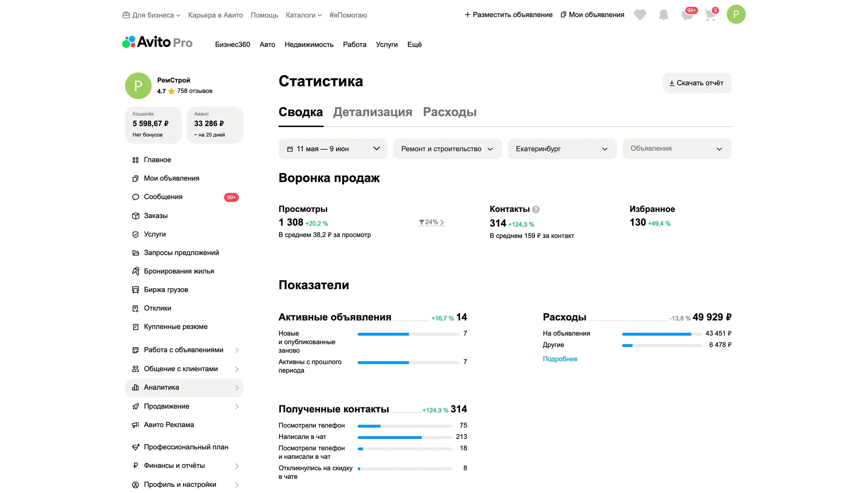The image size is (868, 493).
Task: Expand the Профиль и настройки chevron
Action: (237, 485)
